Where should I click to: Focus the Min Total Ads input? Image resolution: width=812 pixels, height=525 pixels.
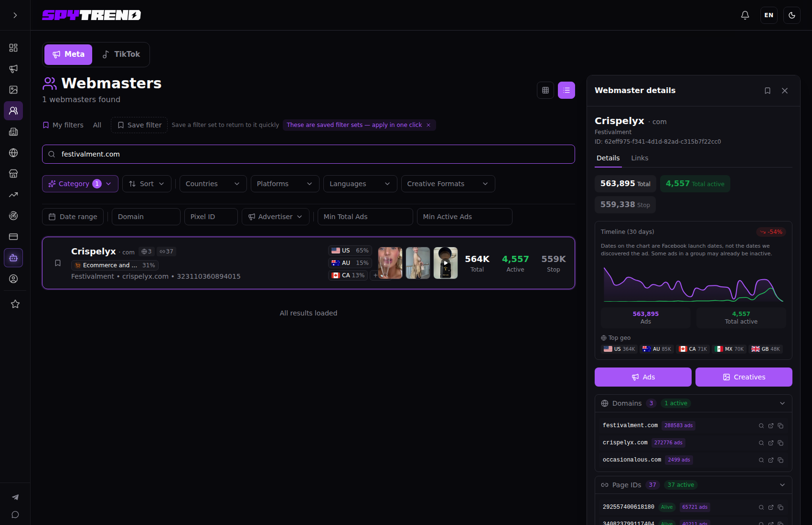(x=365, y=217)
